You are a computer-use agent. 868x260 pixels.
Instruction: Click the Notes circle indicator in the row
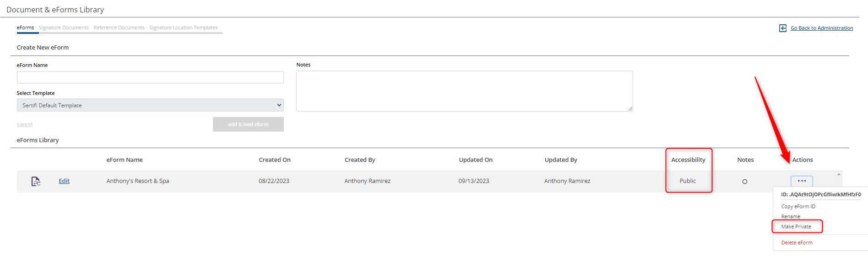[x=745, y=182]
